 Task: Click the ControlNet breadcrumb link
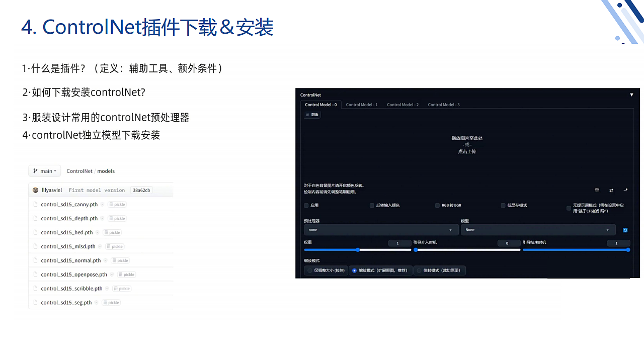pyautogui.click(x=79, y=171)
